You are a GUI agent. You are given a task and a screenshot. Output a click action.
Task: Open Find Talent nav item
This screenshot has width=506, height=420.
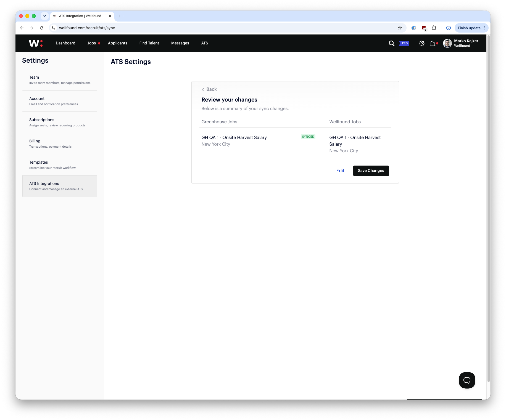[149, 43]
